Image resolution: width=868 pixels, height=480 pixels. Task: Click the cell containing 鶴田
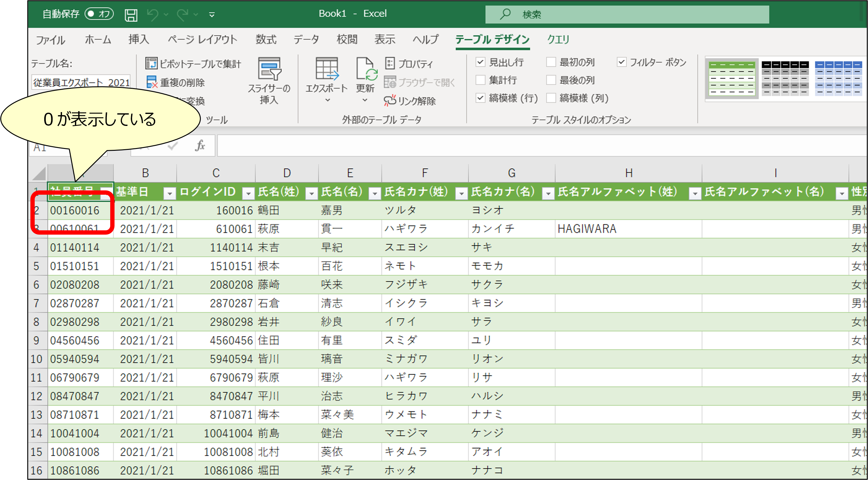coord(287,210)
